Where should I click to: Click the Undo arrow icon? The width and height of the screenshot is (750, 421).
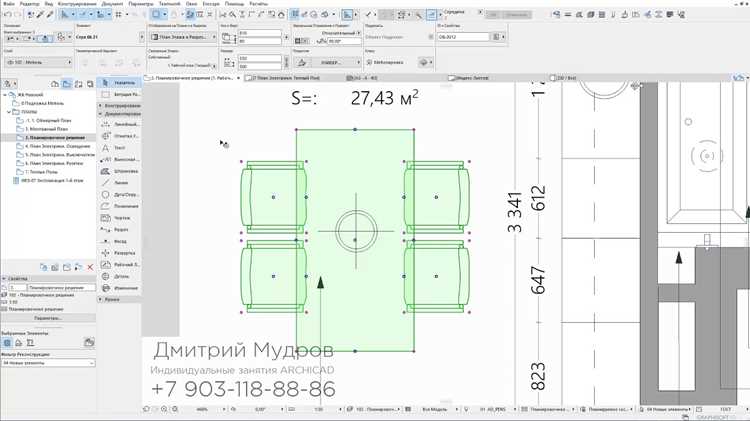pos(8,15)
